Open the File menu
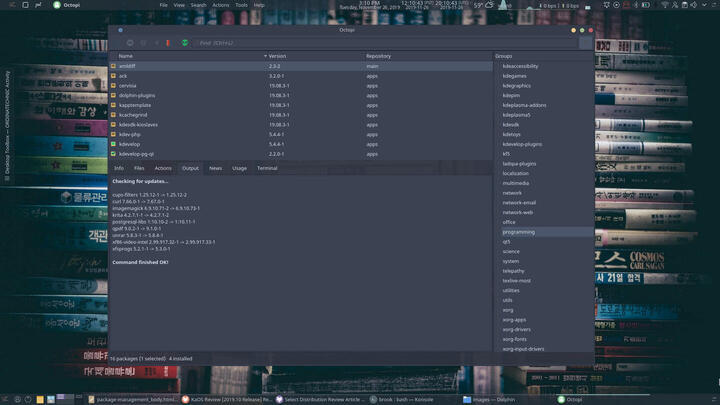 pos(163,5)
